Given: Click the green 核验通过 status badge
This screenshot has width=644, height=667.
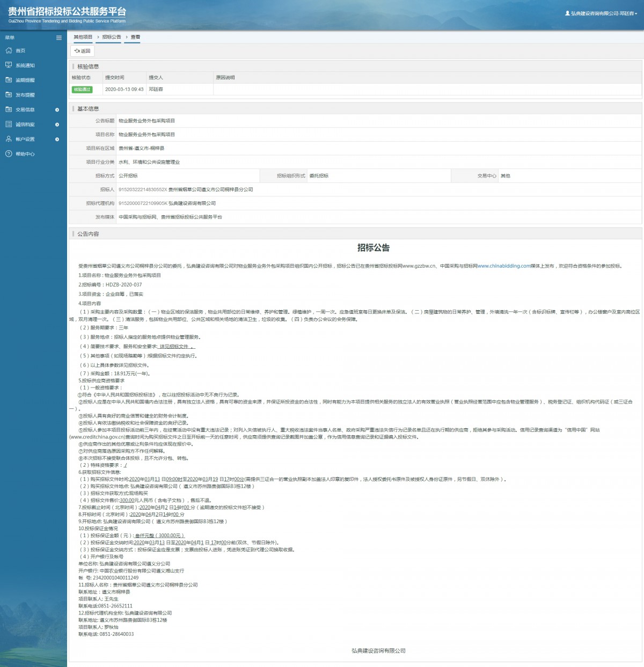Looking at the screenshot, I should click(x=82, y=90).
